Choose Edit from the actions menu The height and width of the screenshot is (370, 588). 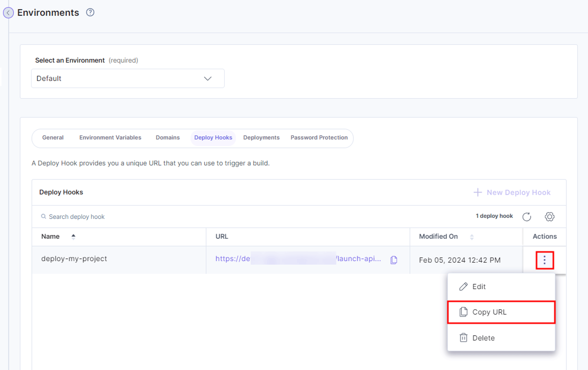click(501, 287)
